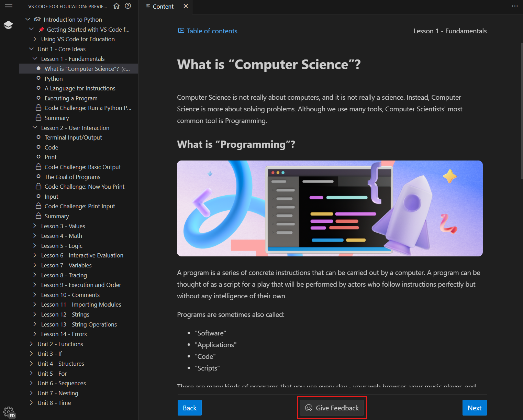The height and width of the screenshot is (420, 523).
Task: Click the filled circle on What is "Computer Science"?
Action: (38, 68)
